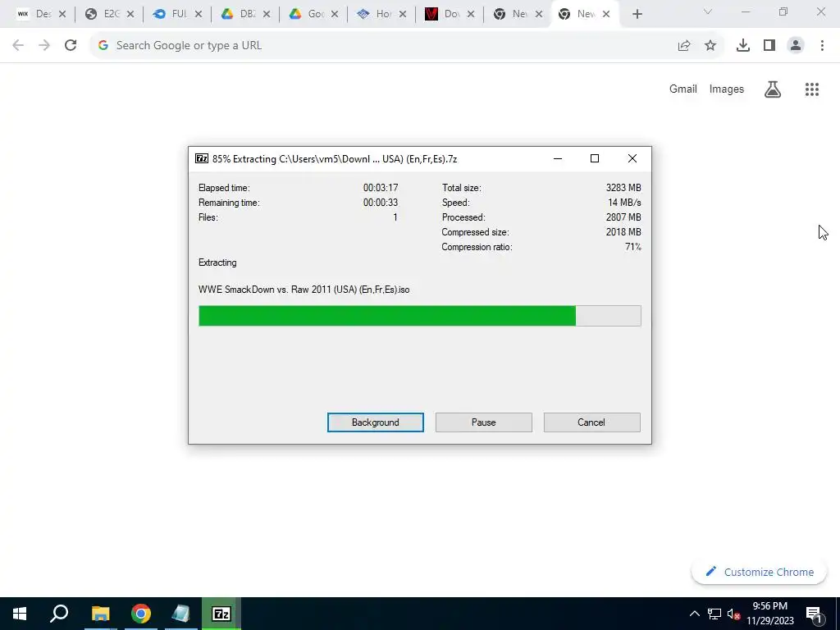840x630 pixels.
Task: Click the share this page icon
Action: click(x=684, y=46)
